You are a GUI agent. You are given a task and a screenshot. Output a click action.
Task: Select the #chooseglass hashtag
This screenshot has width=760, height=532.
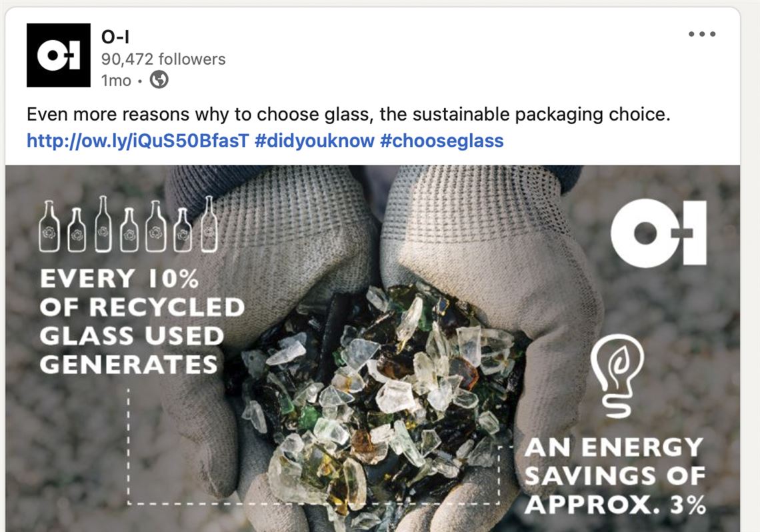coord(442,141)
